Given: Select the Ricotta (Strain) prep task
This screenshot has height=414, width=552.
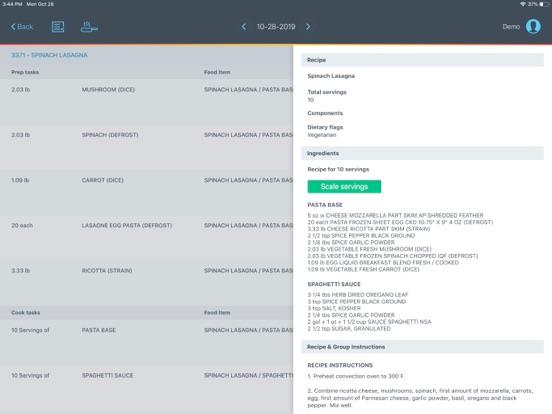Looking at the screenshot, I should tap(146, 283).
